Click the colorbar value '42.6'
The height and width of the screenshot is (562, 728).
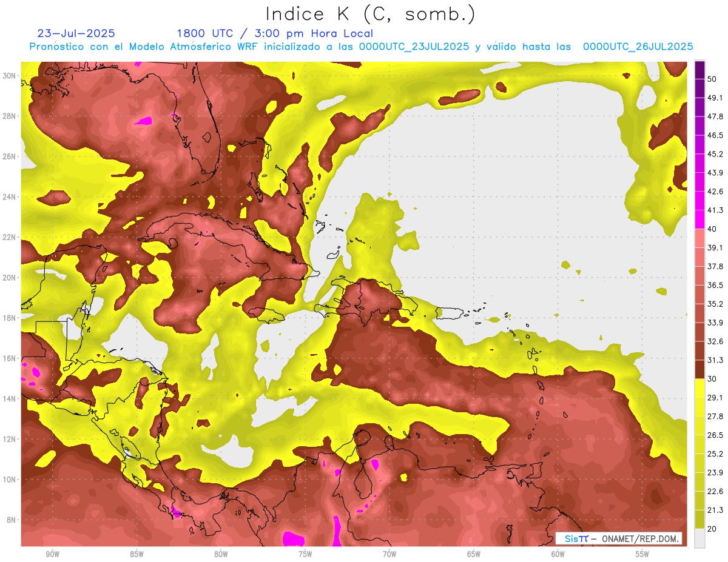[x=715, y=192]
